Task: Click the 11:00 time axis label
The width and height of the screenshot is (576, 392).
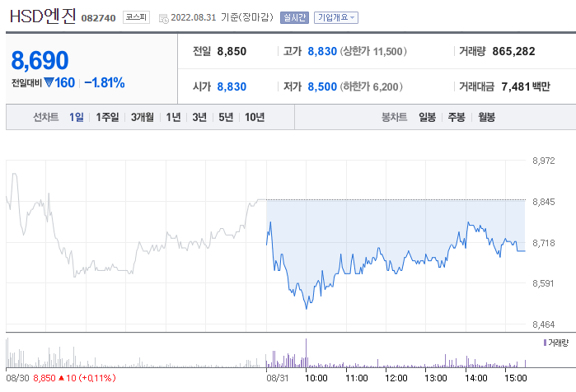Action: pyautogui.click(x=357, y=378)
